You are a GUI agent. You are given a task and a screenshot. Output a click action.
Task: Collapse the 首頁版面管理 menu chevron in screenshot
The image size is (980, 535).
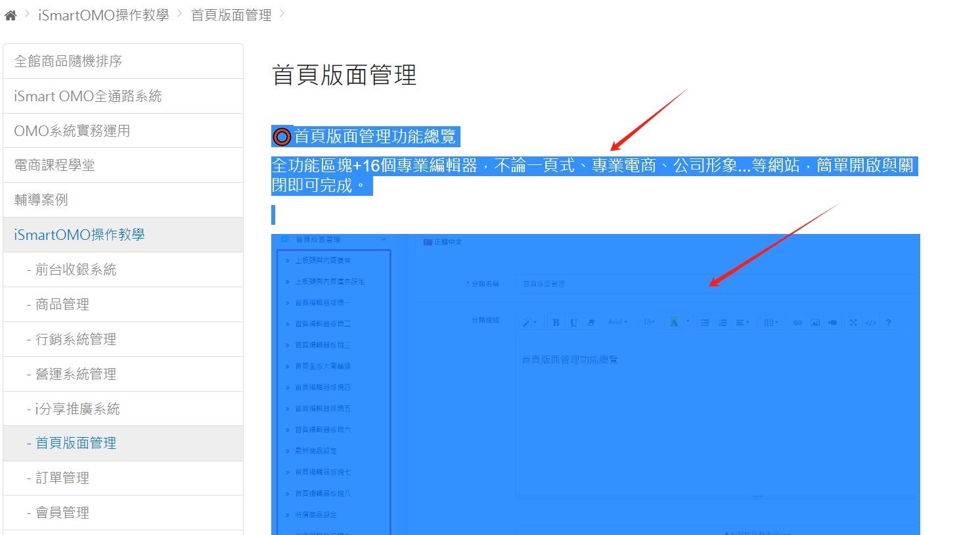pyautogui.click(x=384, y=240)
